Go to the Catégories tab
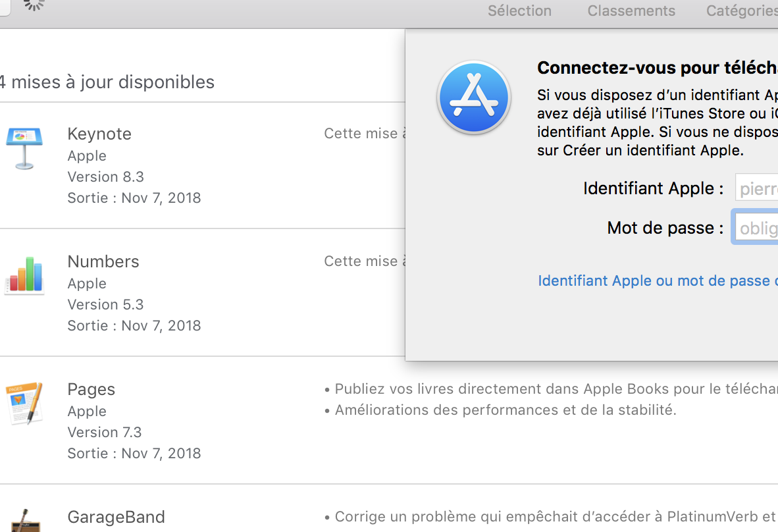Image resolution: width=778 pixels, height=532 pixels. (741, 11)
